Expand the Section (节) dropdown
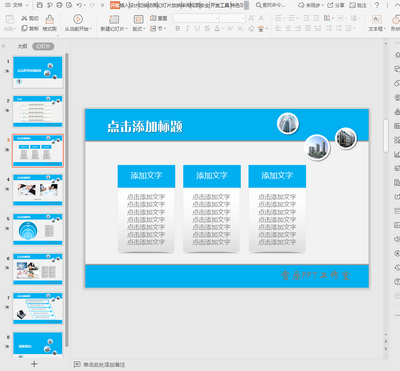Viewport: 400px width, 371px height. tap(165, 29)
